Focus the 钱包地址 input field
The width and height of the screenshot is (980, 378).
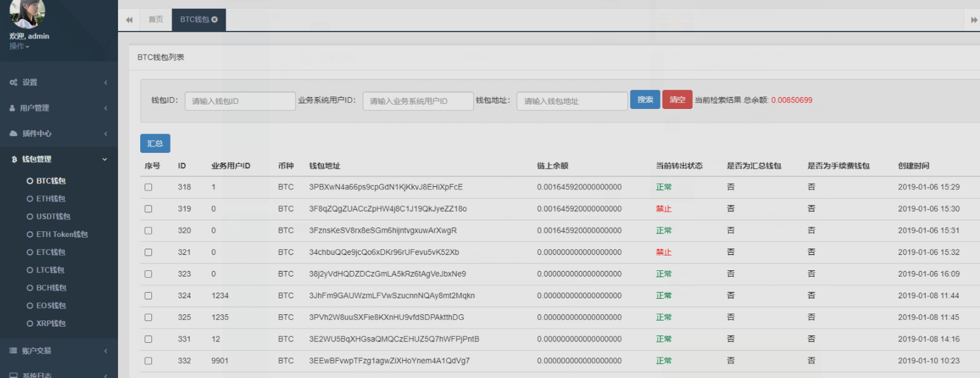(572, 101)
